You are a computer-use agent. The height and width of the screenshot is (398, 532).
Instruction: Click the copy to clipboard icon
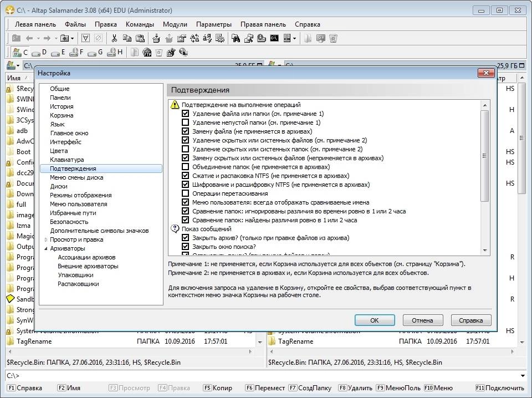[127, 38]
